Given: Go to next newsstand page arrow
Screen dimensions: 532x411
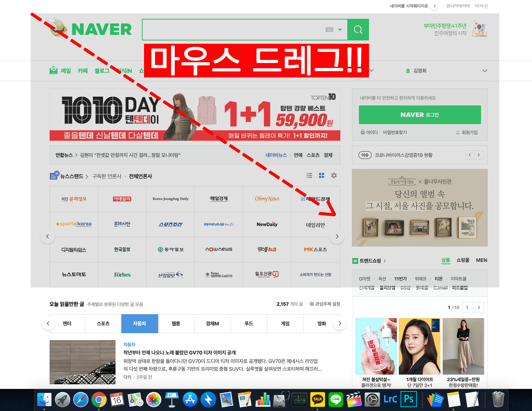Looking at the screenshot, I should pyautogui.click(x=337, y=236).
